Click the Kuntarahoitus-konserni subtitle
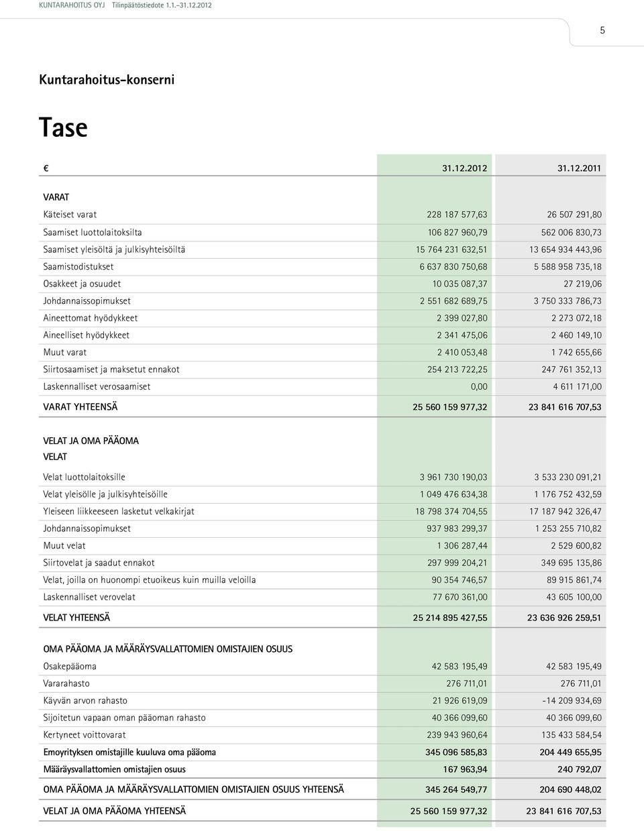 [x=107, y=79]
